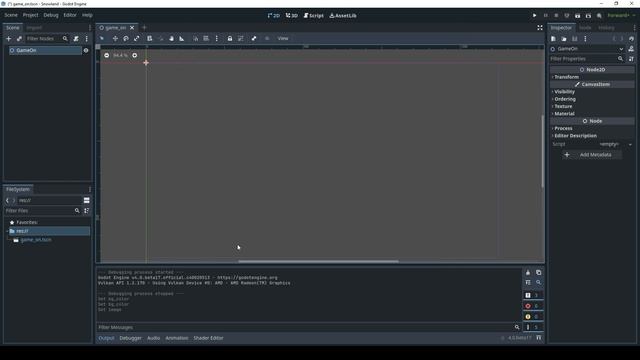
Task: Select the Select Mode arrow tool
Action: pos(102,38)
